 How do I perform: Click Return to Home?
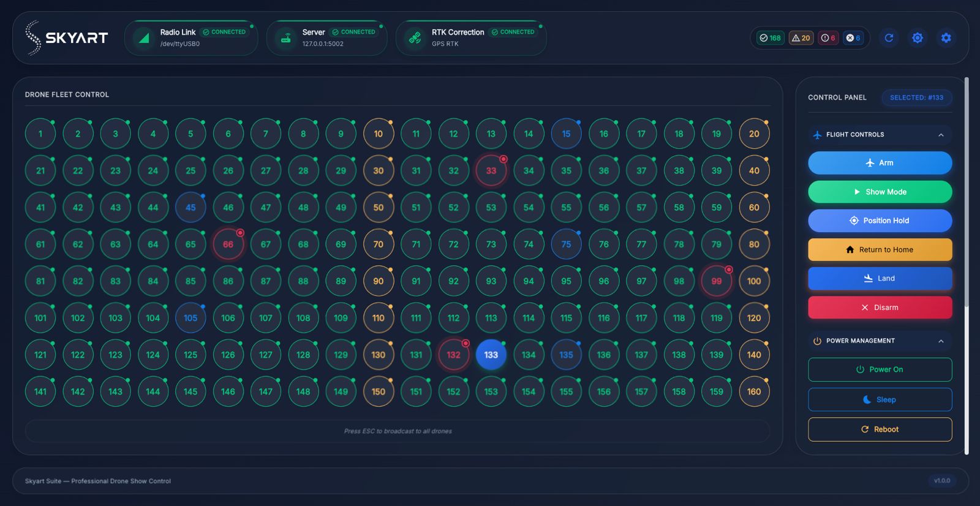(x=880, y=249)
